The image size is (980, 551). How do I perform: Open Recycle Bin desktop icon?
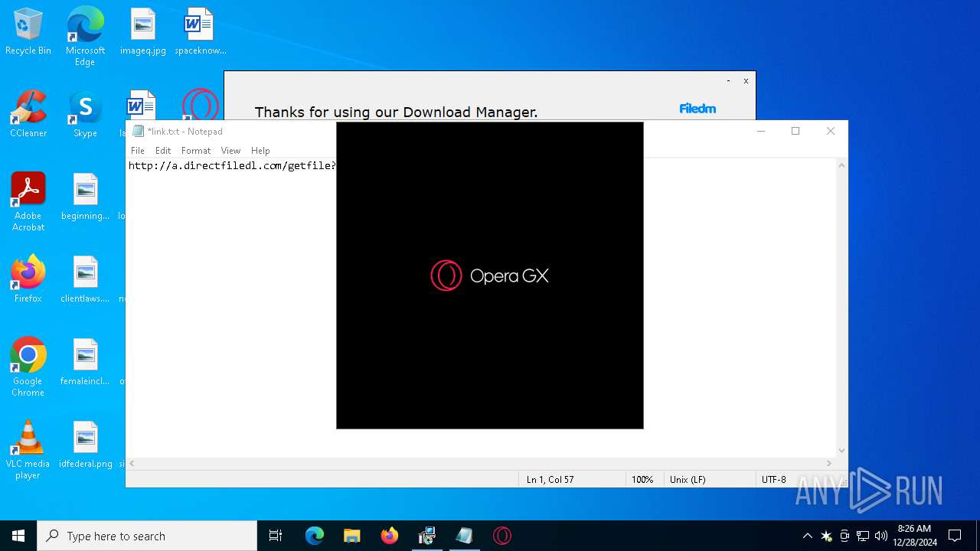pyautogui.click(x=28, y=32)
